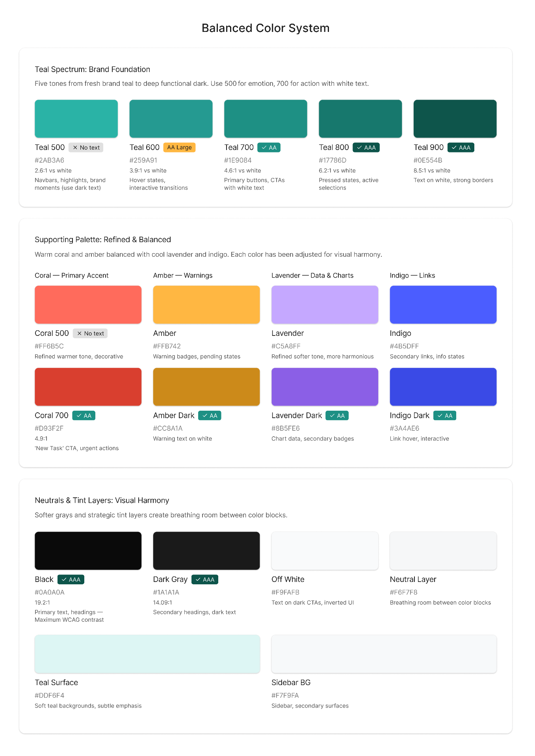Select the Teal 600 color swatch
The height and width of the screenshot is (756, 535).
tap(171, 119)
